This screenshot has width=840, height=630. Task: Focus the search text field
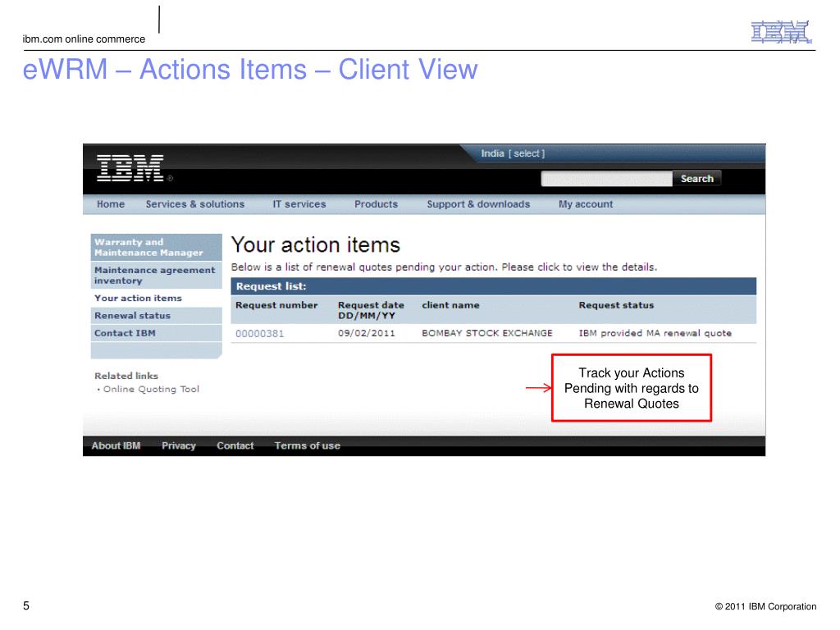[606, 178]
